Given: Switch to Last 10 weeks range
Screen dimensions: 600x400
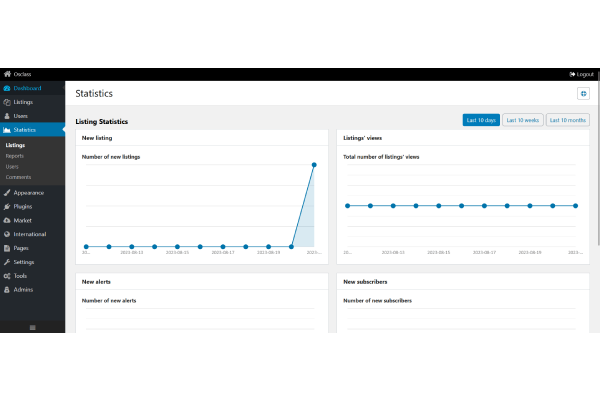Looking at the screenshot, I should point(522,120).
